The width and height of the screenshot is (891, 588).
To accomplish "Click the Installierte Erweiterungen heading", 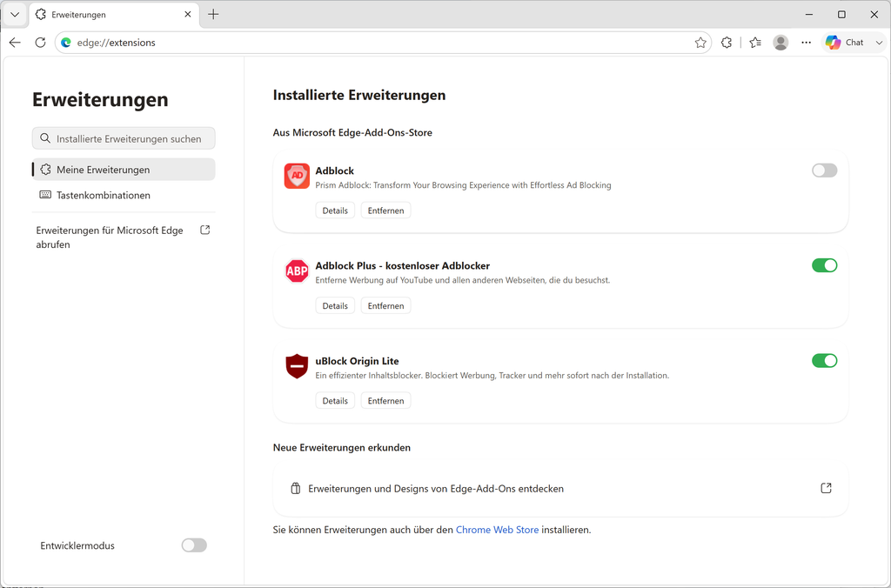I will [359, 95].
